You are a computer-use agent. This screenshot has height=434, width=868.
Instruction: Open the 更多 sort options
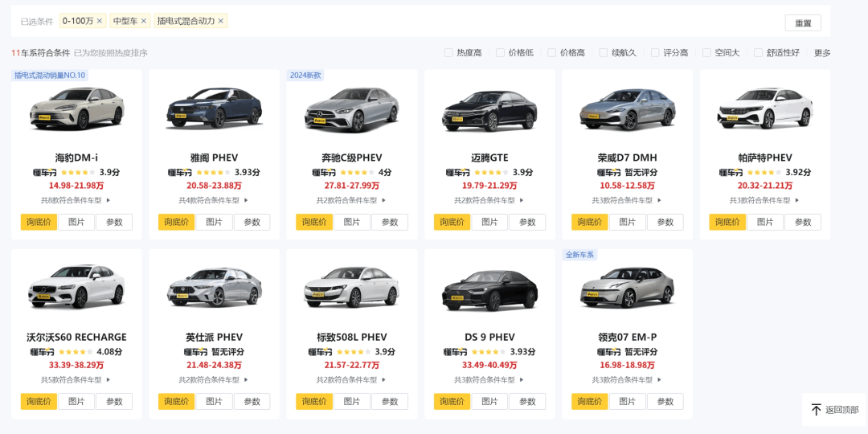[822, 52]
